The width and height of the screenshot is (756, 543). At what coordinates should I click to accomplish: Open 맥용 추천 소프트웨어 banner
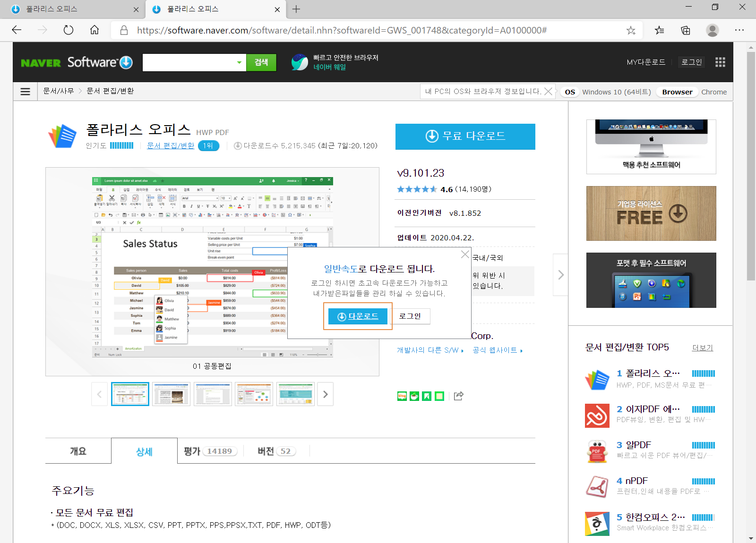(x=651, y=147)
